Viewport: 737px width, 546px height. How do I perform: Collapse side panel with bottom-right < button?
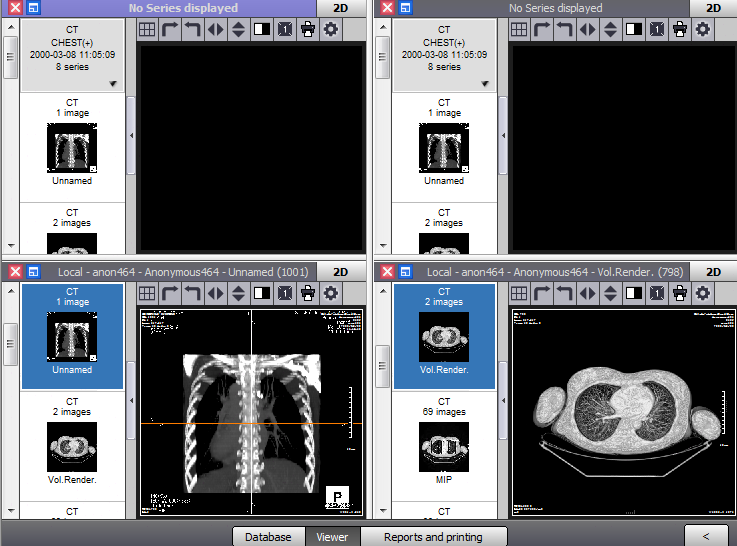click(706, 536)
